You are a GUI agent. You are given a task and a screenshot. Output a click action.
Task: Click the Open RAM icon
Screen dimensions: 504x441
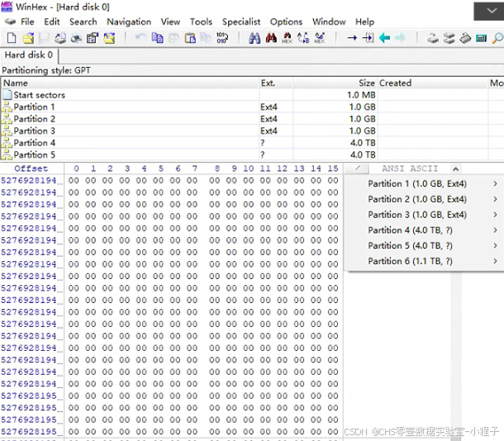[465, 38]
